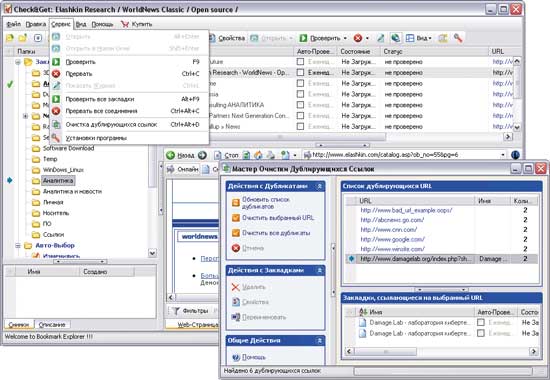
Task: Click the green Назад back arrow
Action: (170, 155)
